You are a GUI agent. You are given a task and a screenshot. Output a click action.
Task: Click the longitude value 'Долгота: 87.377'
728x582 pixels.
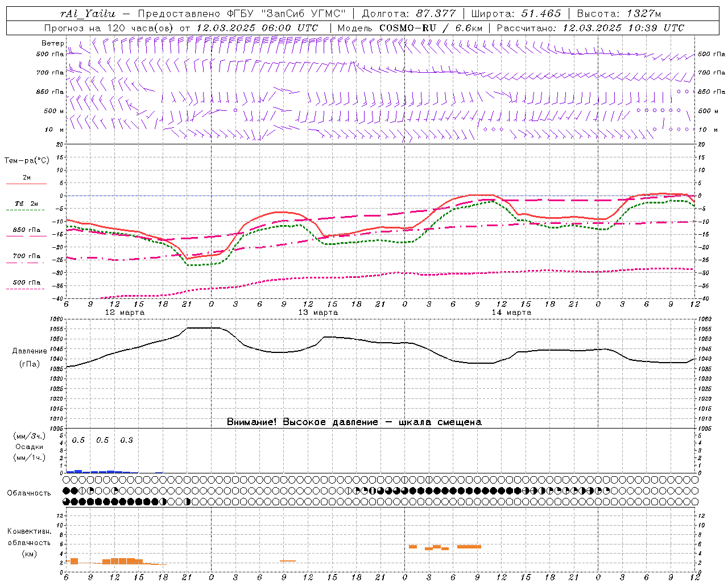click(x=408, y=14)
